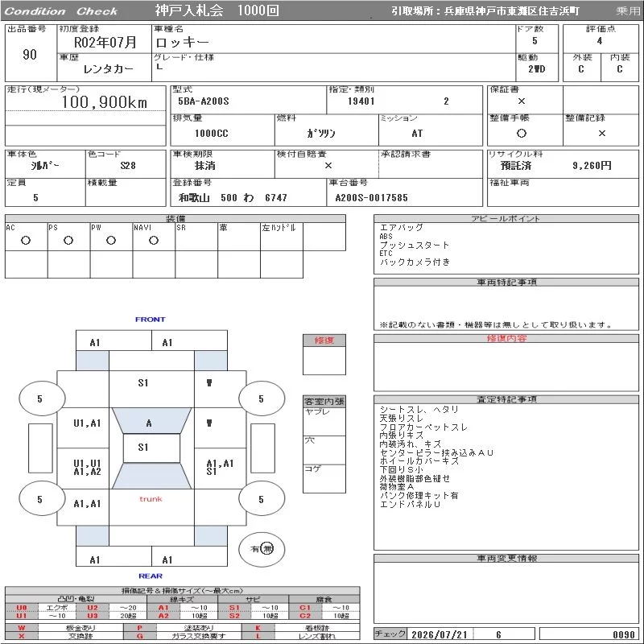Click lot number "90"

point(30,55)
